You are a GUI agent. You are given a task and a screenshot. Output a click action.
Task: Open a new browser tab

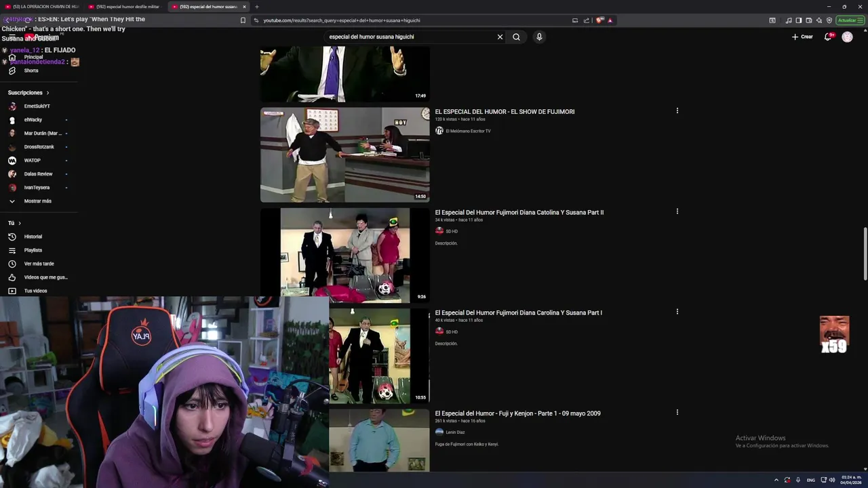click(256, 7)
